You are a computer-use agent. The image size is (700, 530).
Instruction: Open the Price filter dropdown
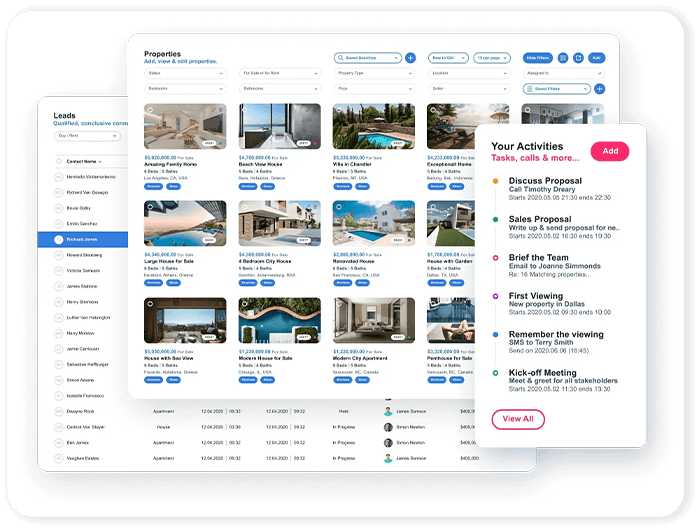pyautogui.click(x=375, y=89)
